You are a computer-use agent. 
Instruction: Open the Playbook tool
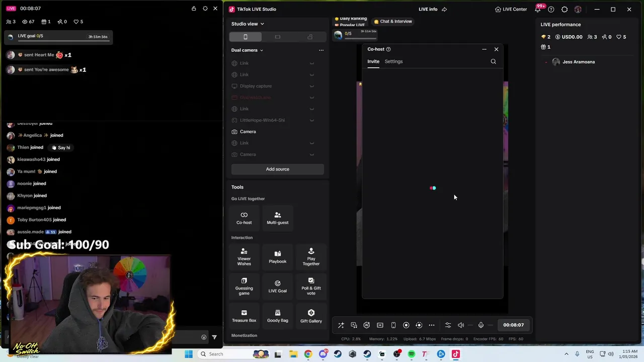[277, 257]
